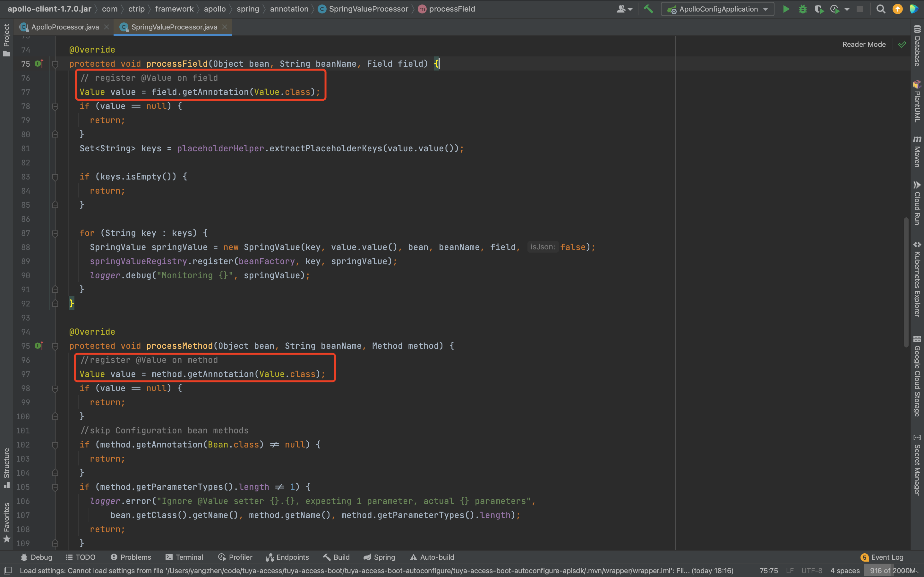The height and width of the screenshot is (577, 924).
Task: Click the Problems tool window button
Action: pyautogui.click(x=131, y=557)
